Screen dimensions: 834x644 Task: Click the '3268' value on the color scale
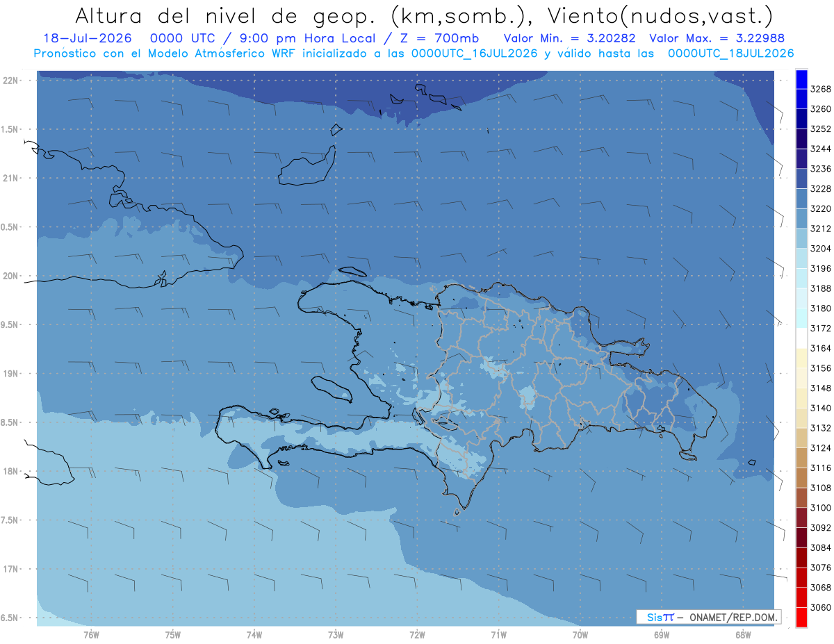(820, 89)
